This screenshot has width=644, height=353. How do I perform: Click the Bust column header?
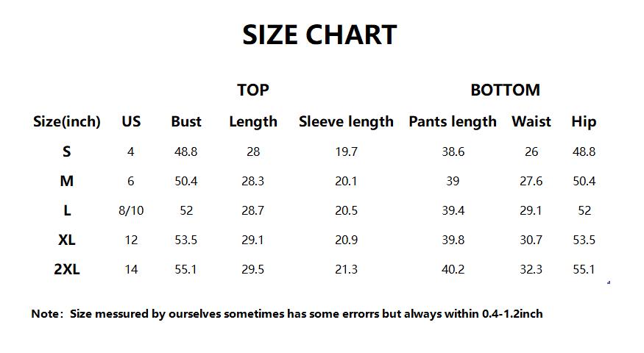186,121
